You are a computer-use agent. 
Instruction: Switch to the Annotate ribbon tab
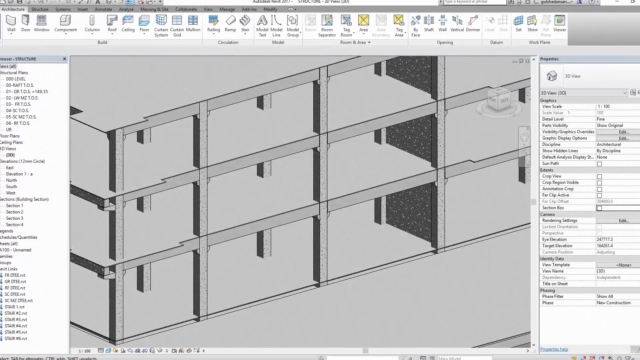pos(103,9)
